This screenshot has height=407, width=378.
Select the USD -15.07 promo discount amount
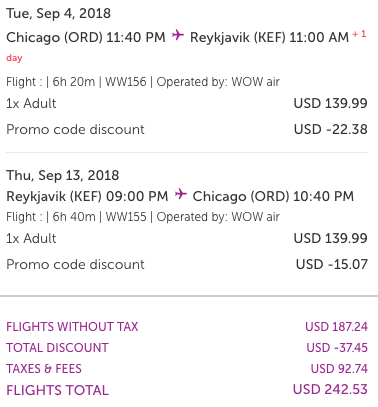(332, 264)
